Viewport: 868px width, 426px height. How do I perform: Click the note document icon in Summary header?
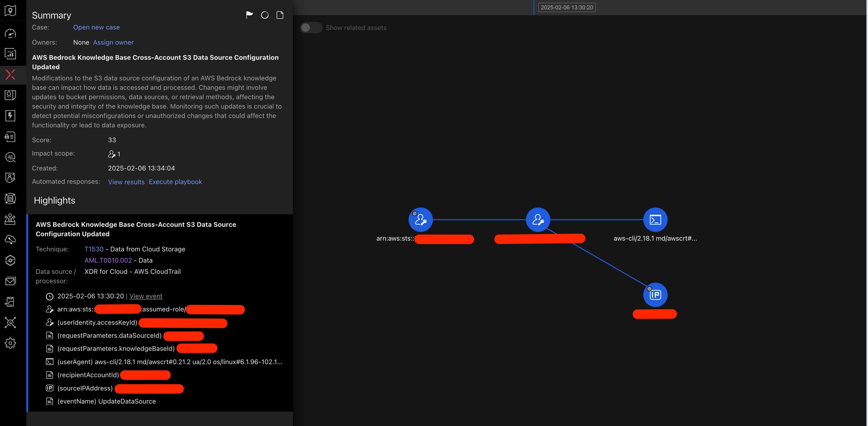(x=280, y=15)
